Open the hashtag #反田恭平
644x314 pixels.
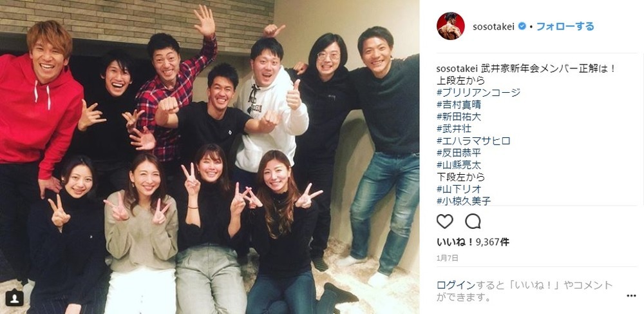point(459,153)
